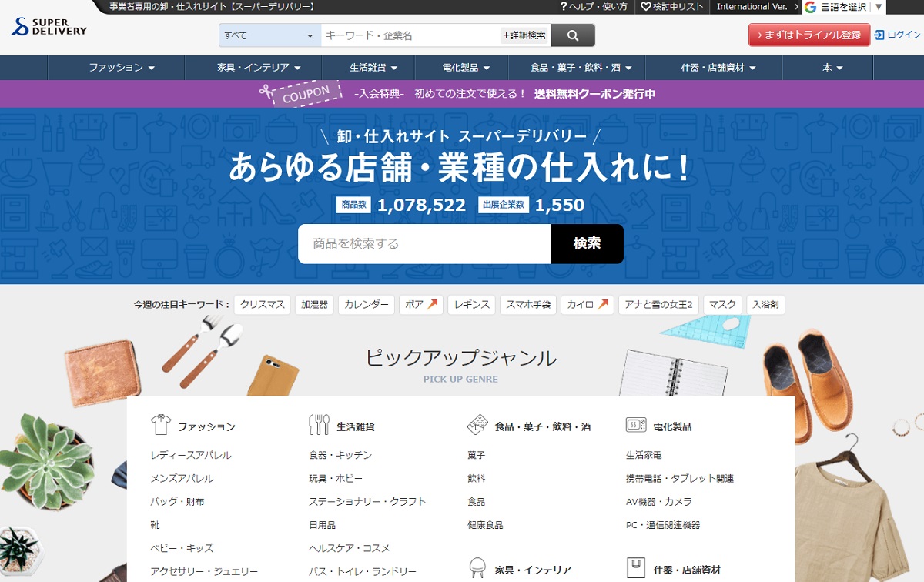Open the 菓子 category link
The height and width of the screenshot is (582, 924).
tap(477, 455)
